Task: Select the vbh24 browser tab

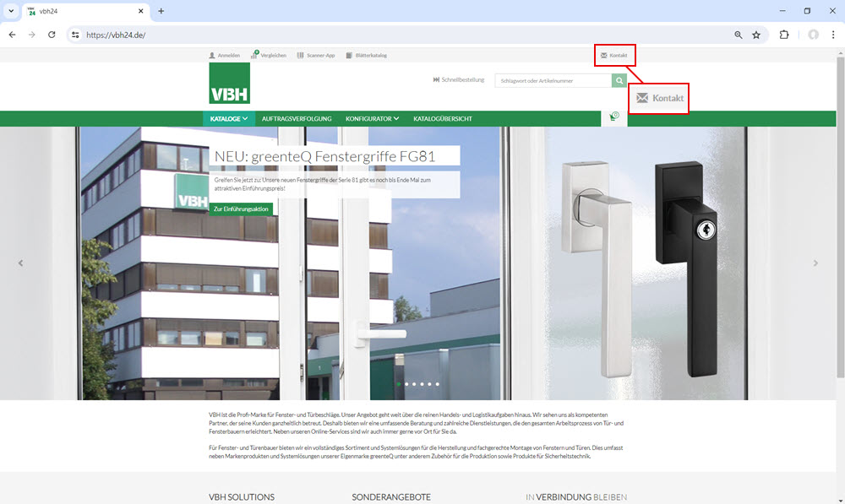Action: (x=85, y=11)
